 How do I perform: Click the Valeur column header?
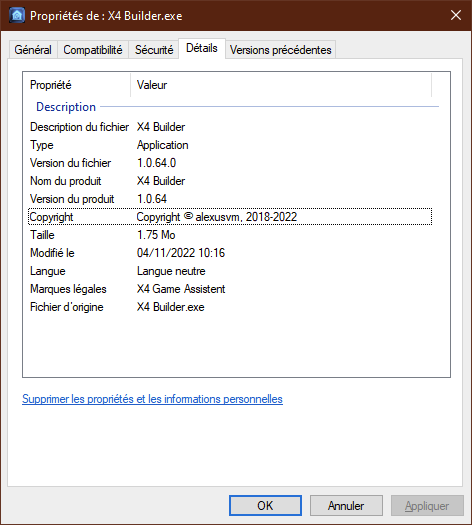pyautogui.click(x=281, y=85)
